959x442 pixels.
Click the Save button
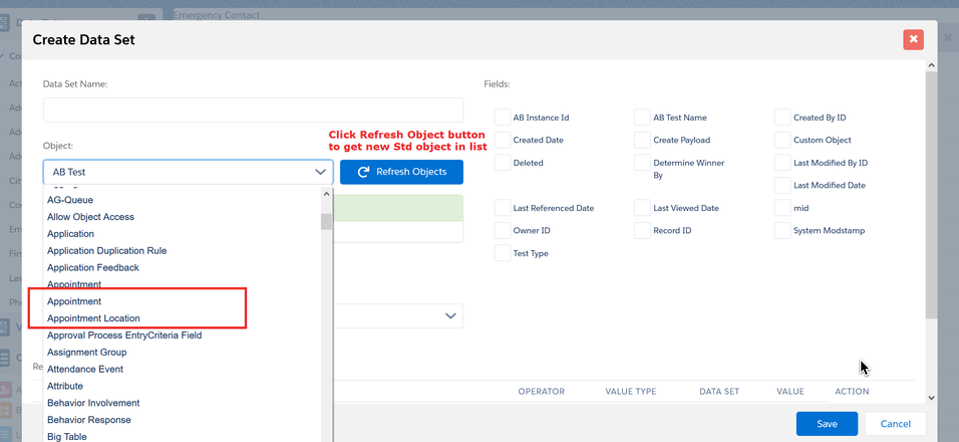[x=826, y=424]
